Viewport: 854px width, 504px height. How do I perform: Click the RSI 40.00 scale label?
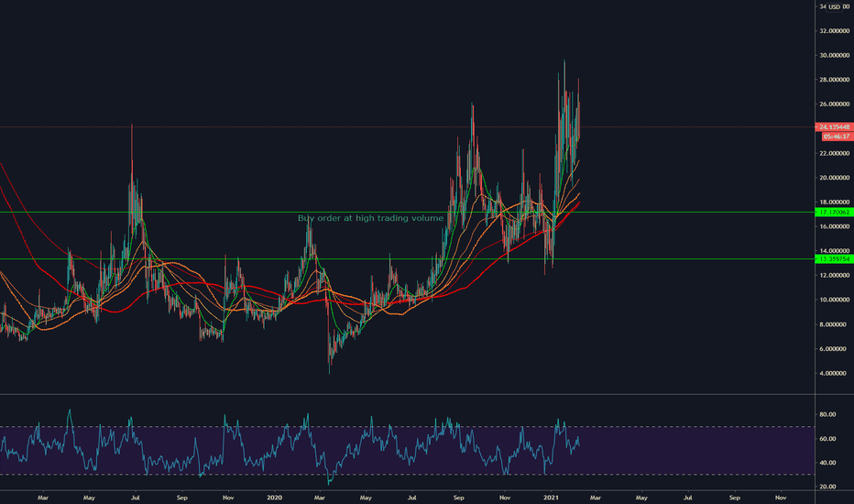(827, 463)
